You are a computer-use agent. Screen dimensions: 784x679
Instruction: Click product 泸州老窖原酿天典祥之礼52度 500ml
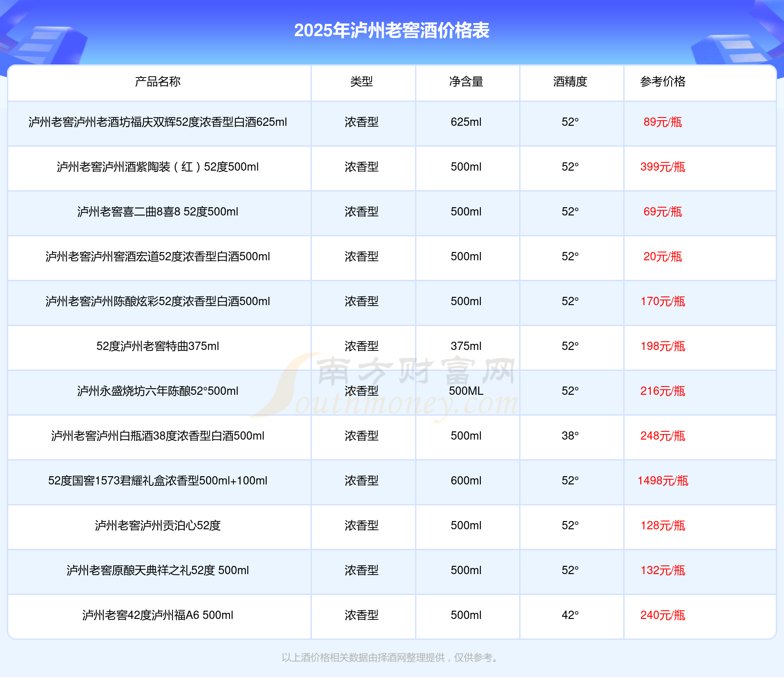tap(158, 570)
